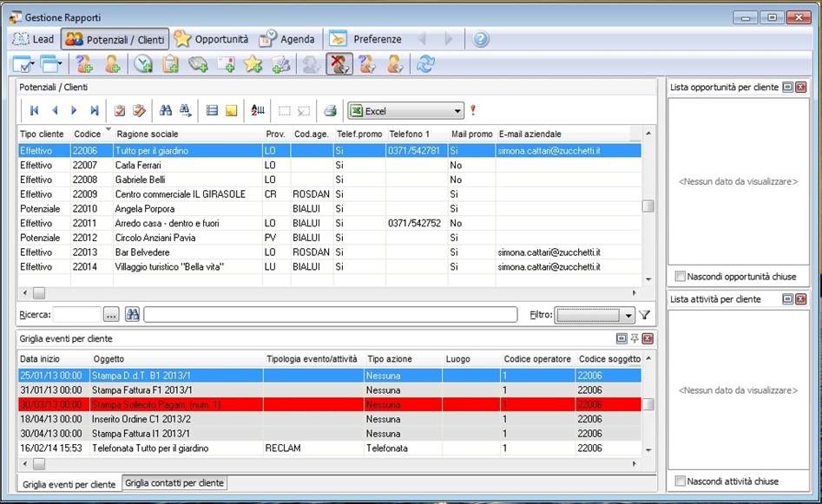Open the Lead tab
Screen dimensions: 822x504
point(33,39)
